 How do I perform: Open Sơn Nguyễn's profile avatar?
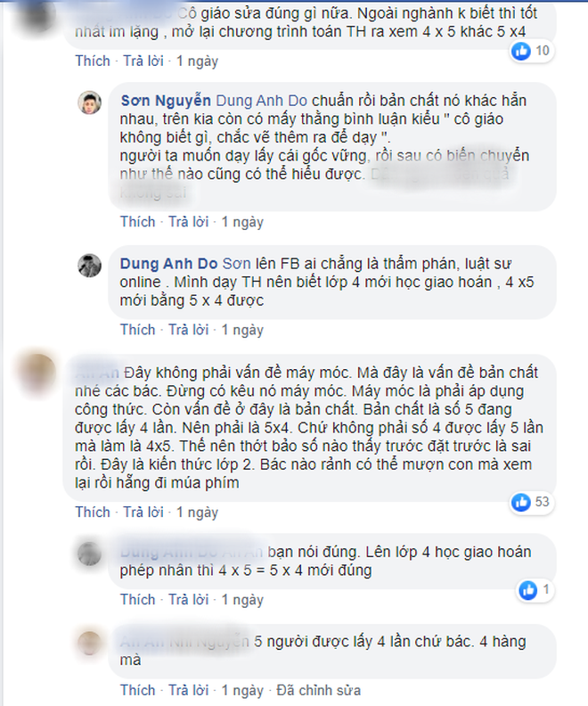click(x=89, y=103)
